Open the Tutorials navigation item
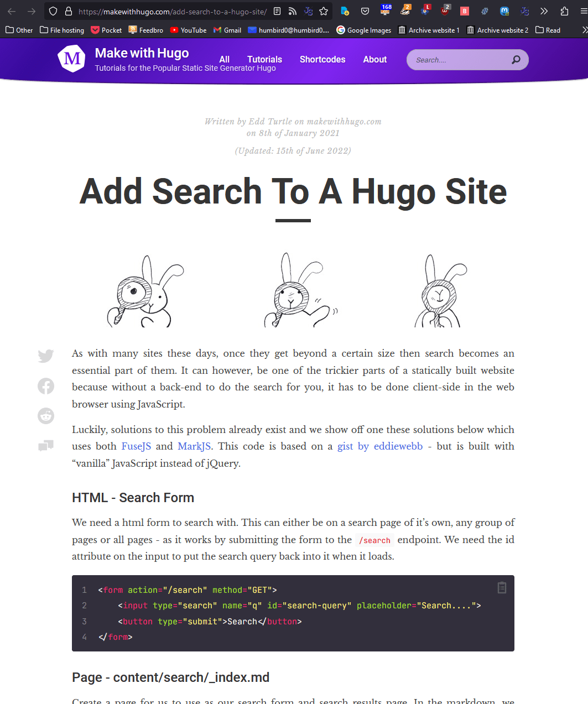588x704 pixels. click(x=264, y=60)
